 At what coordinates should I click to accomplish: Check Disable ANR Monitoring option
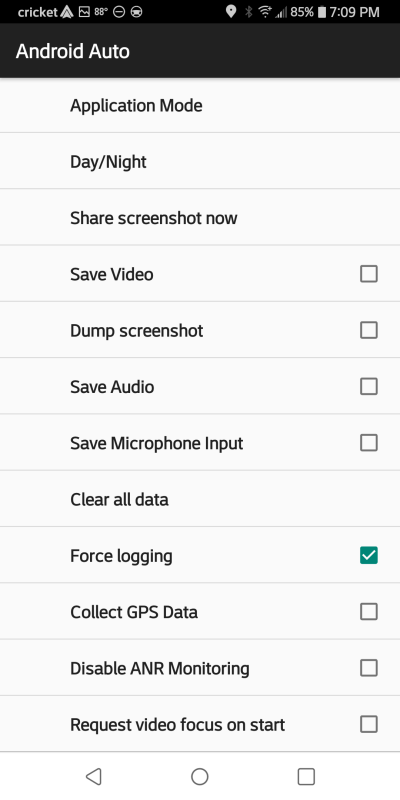369,668
